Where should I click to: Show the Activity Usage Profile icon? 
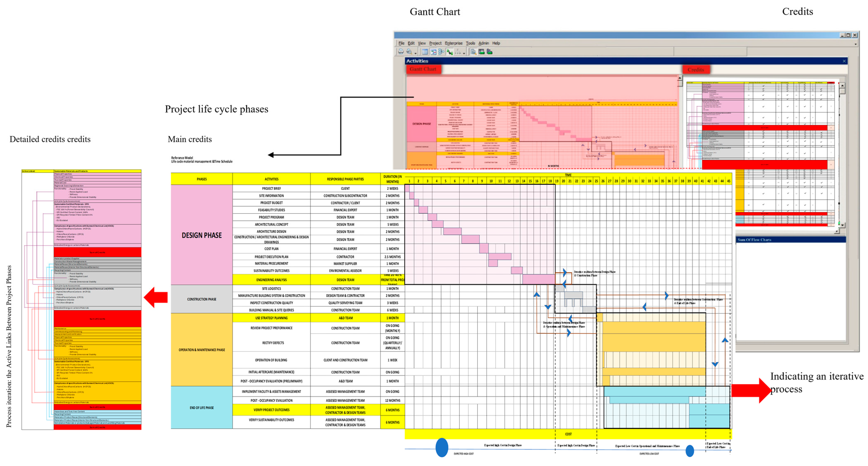tap(490, 52)
